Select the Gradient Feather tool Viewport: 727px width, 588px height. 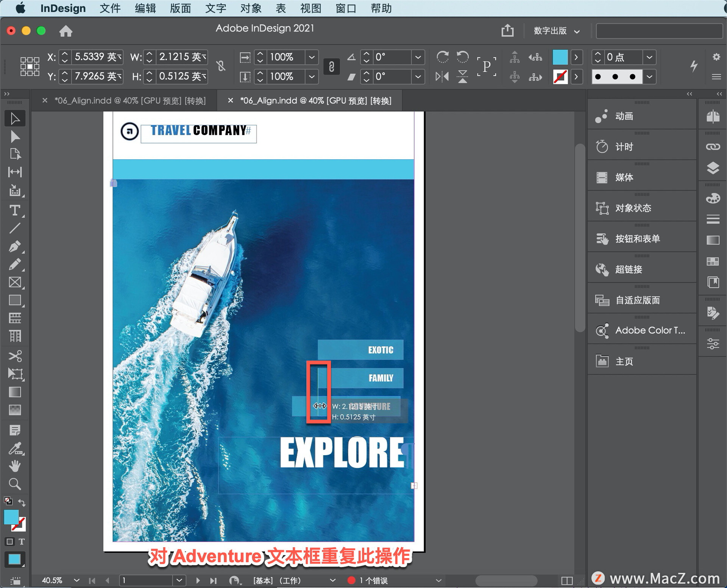click(x=15, y=410)
